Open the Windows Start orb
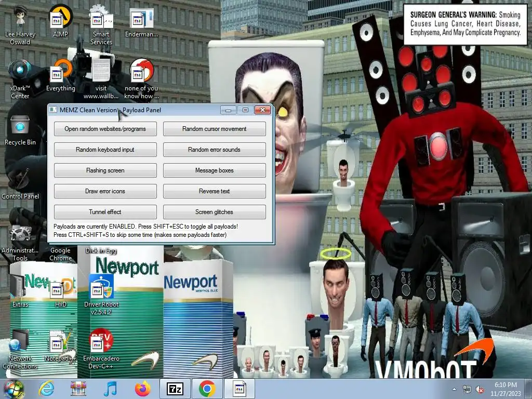 click(x=14, y=389)
